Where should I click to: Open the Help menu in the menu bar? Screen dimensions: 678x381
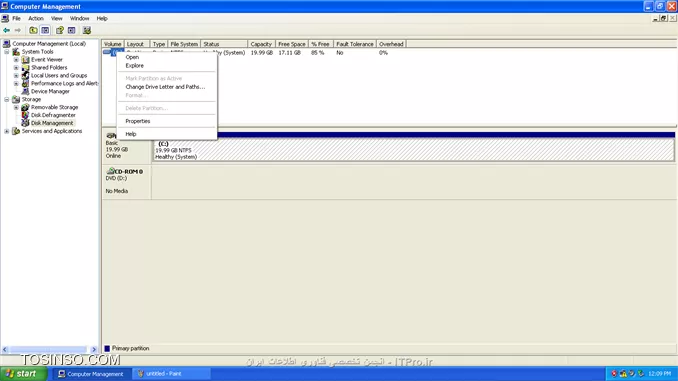click(102, 19)
